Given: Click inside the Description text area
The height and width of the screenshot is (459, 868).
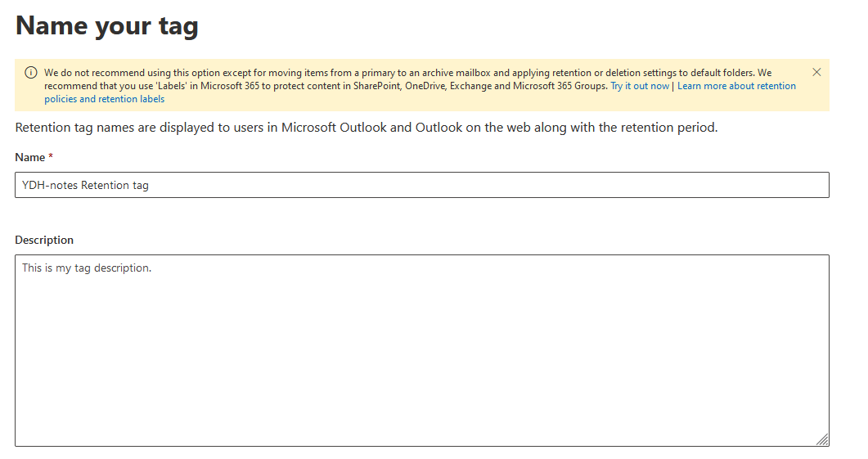Looking at the screenshot, I should click(x=421, y=344).
